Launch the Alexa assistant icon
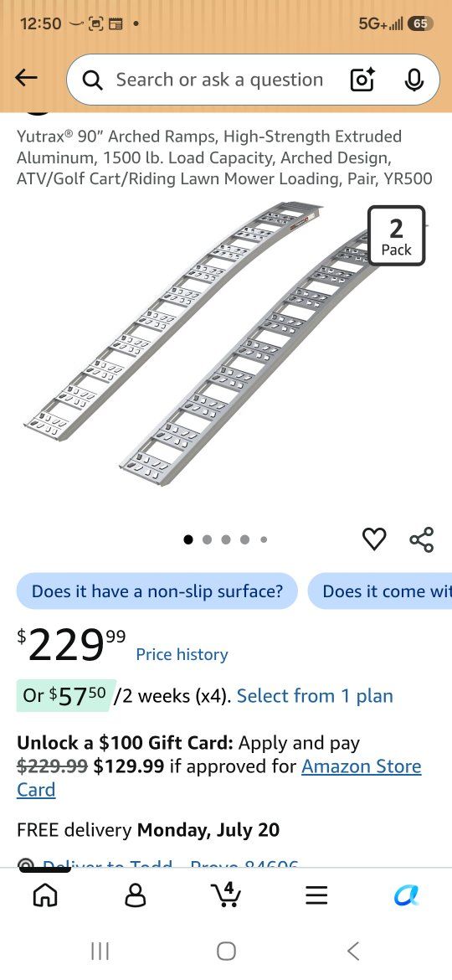 click(x=407, y=895)
